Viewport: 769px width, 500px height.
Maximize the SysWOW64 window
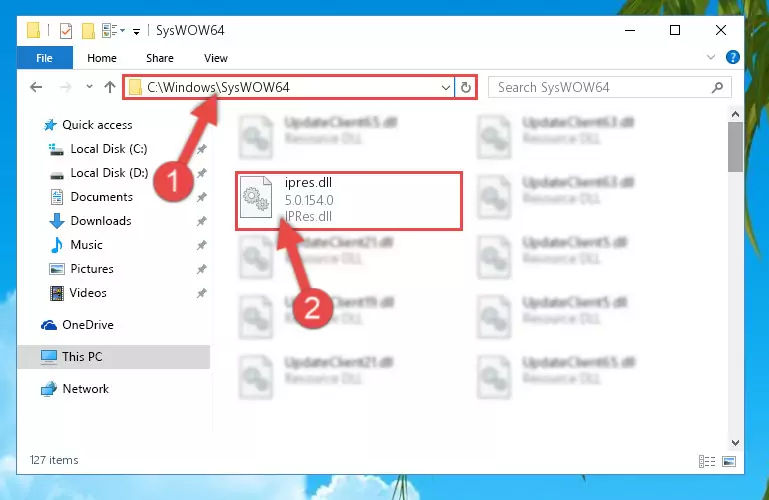click(675, 30)
